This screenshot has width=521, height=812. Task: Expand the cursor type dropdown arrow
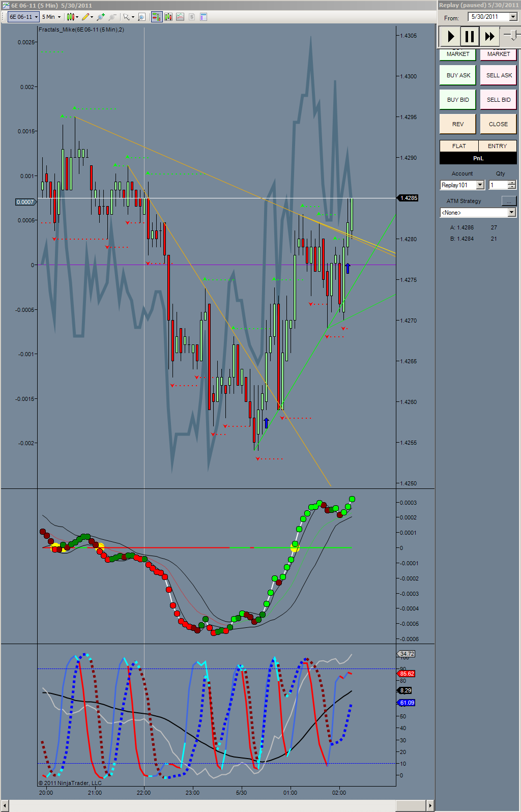(133, 17)
